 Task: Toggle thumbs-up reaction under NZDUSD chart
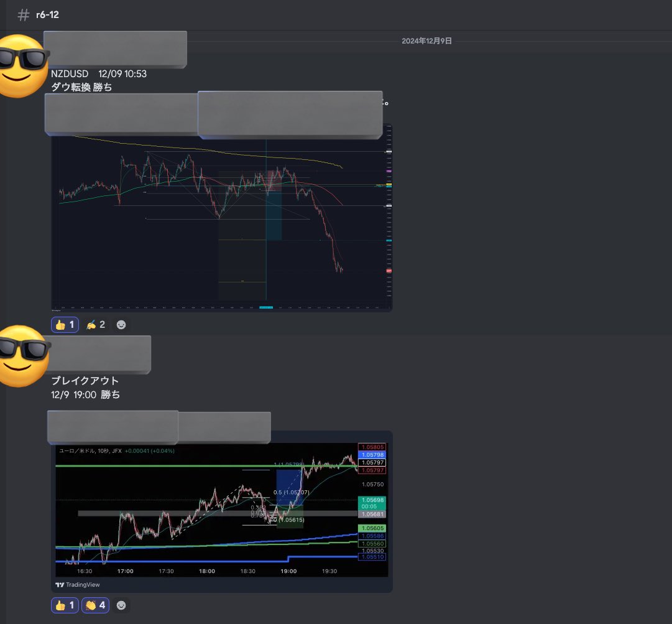pos(65,324)
